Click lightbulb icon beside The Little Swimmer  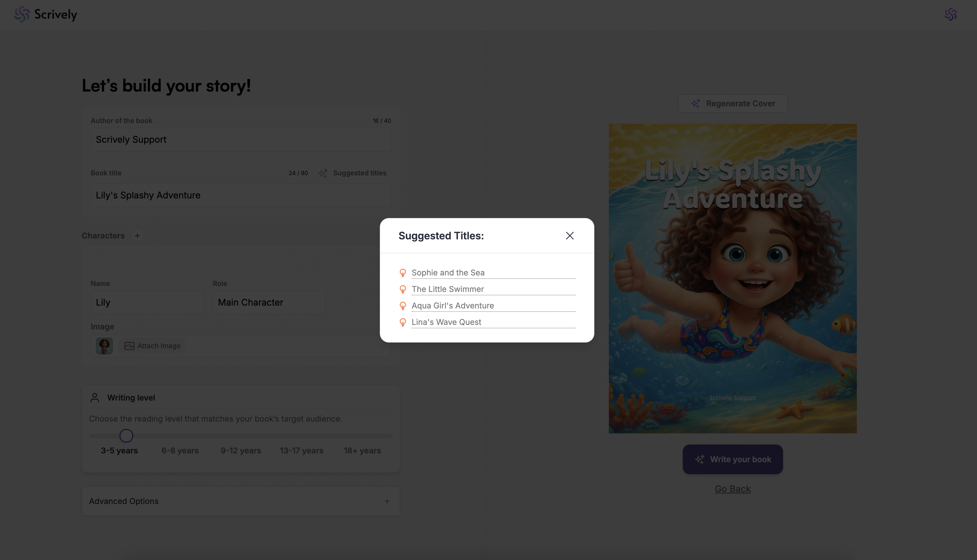coord(403,289)
